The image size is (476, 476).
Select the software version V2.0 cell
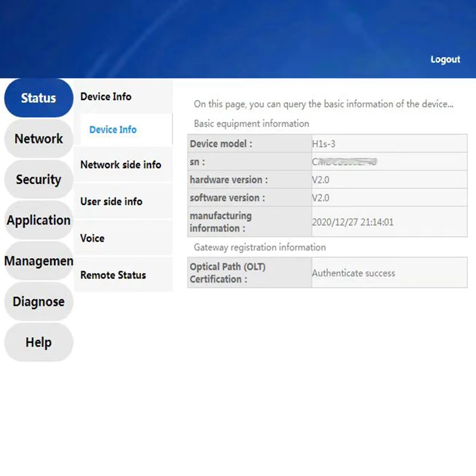(321, 198)
